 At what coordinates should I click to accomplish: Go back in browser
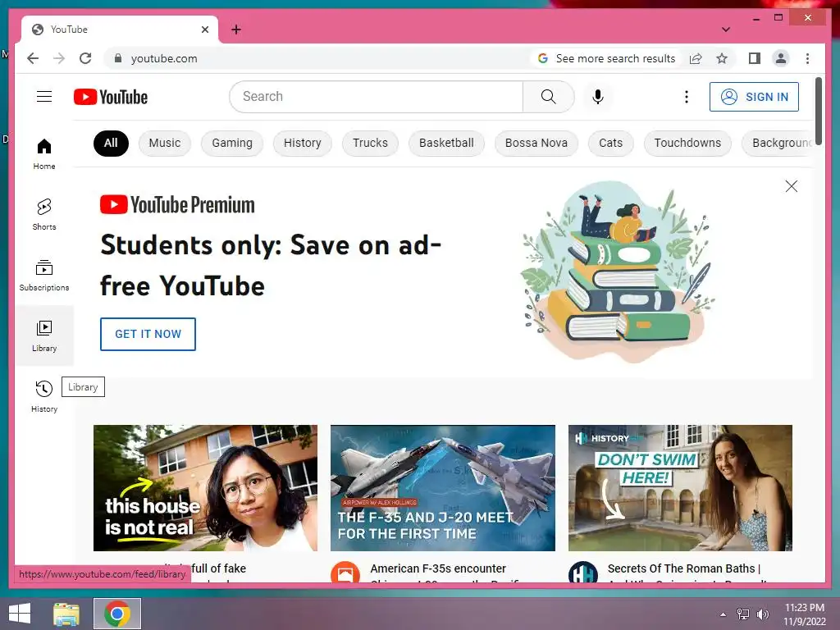[33, 58]
